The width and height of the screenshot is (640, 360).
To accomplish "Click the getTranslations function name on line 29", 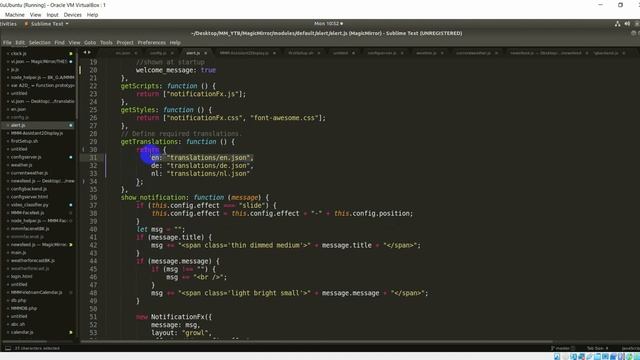I will [149, 142].
